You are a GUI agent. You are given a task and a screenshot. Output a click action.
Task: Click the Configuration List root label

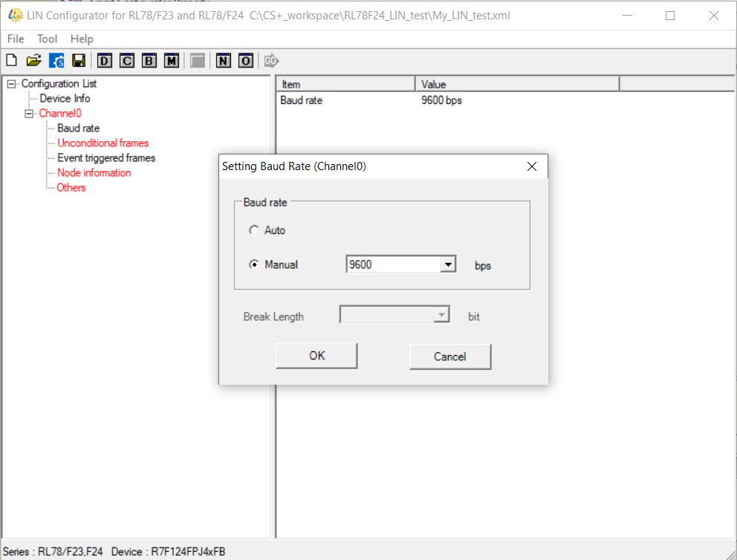(x=59, y=84)
